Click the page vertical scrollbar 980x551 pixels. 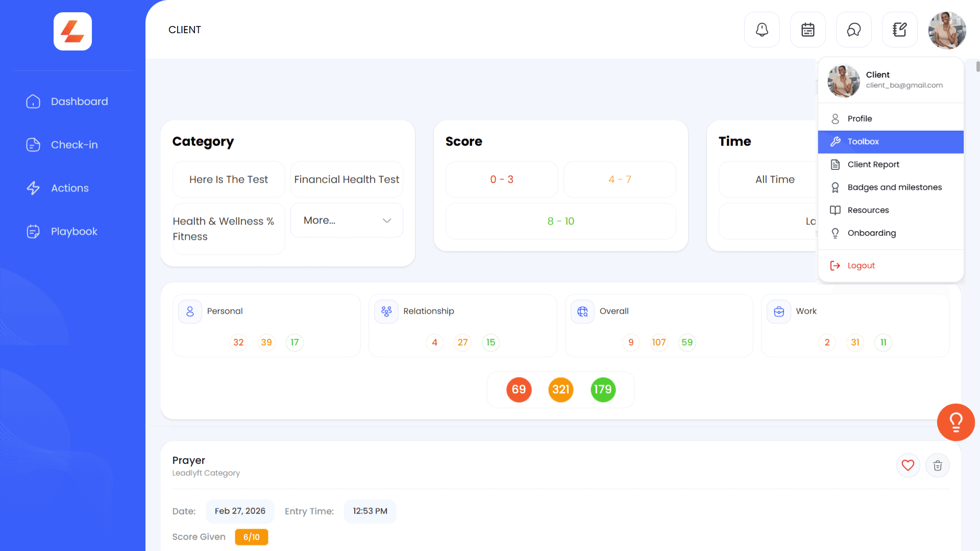[x=977, y=66]
